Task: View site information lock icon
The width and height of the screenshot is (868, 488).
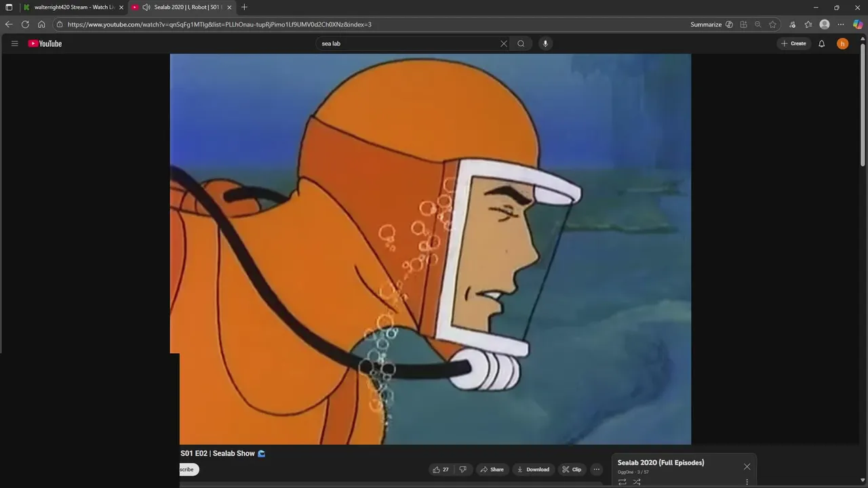Action: coord(60,24)
